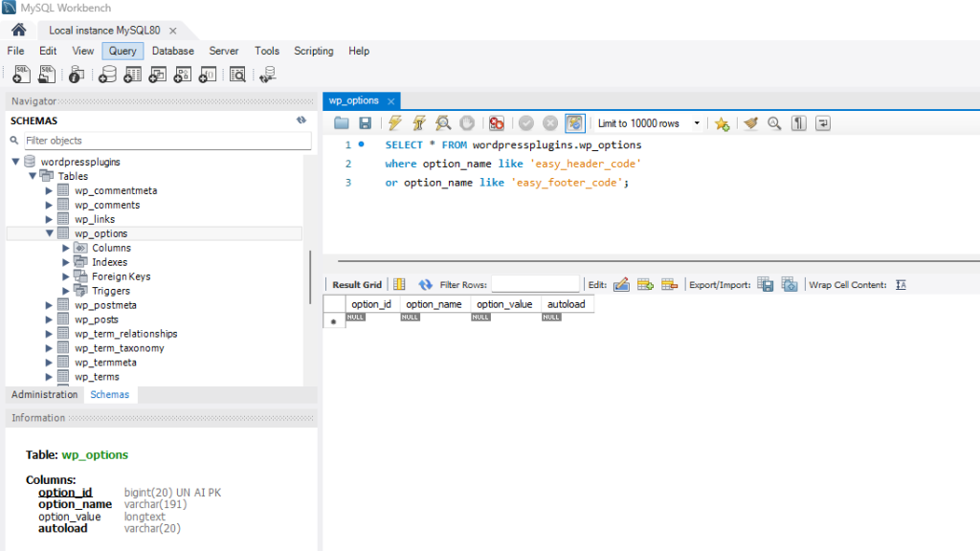Click the Result Grid label
The width and height of the screenshot is (980, 551).
(x=356, y=282)
